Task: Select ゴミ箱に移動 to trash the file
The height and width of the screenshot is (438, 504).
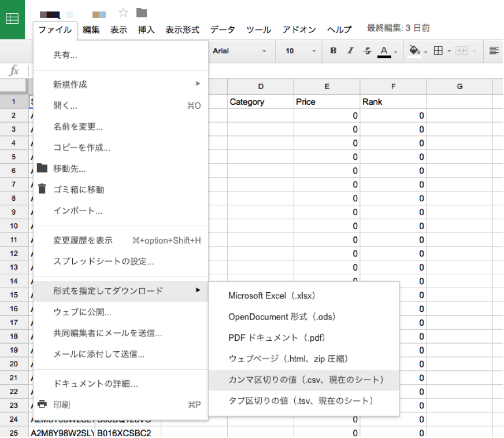Action: click(79, 189)
